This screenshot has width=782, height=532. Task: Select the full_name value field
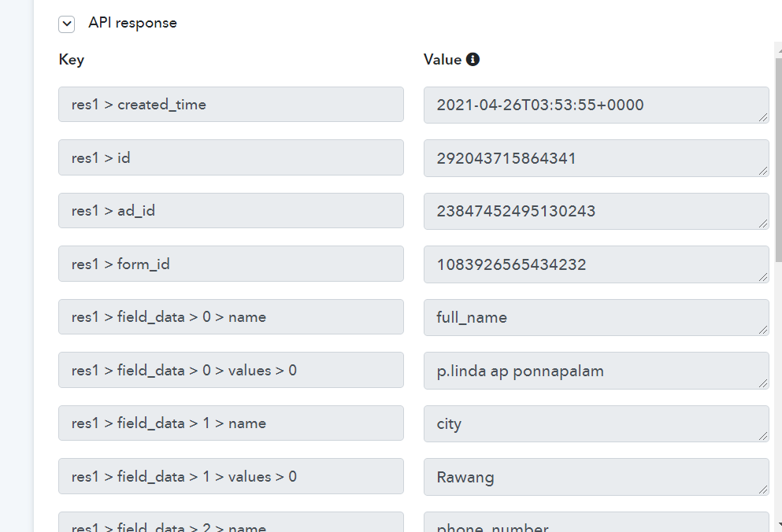pos(596,318)
